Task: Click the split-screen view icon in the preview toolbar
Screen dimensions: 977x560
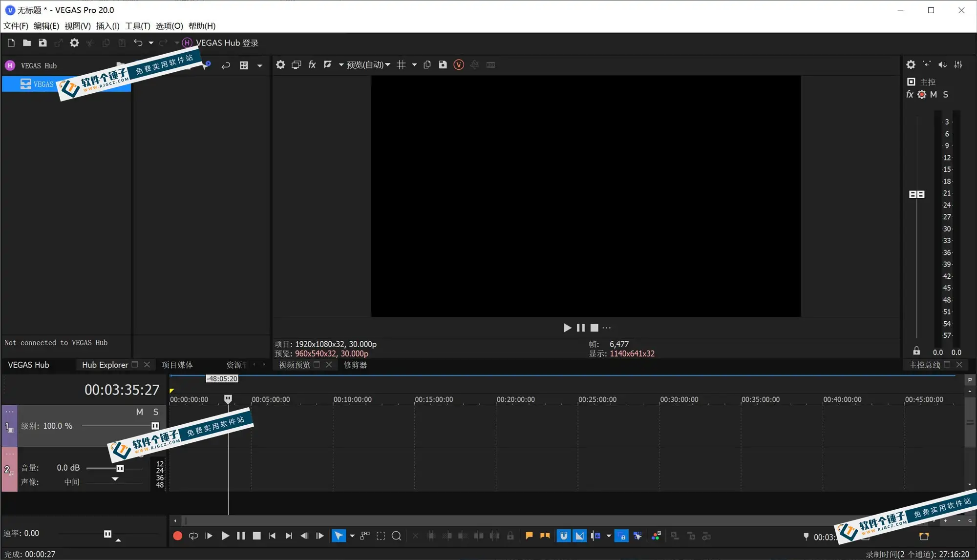Action: click(328, 64)
